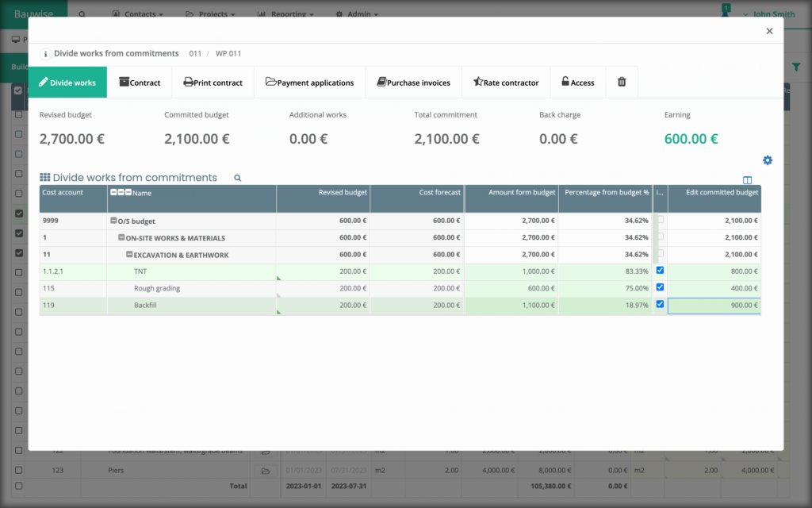Click the search icon beside table title
The width and height of the screenshot is (812, 508).
click(x=238, y=178)
